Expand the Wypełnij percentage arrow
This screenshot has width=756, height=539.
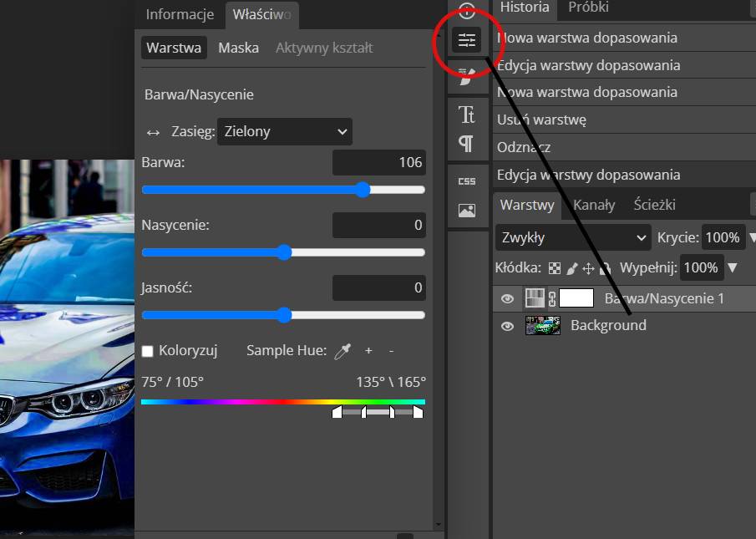pyautogui.click(x=733, y=267)
